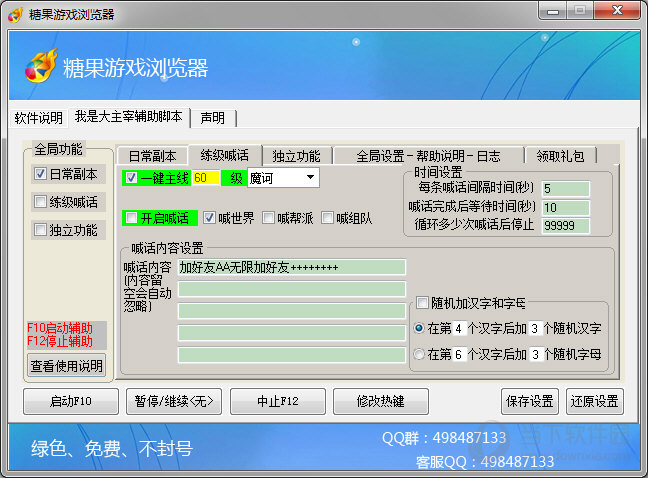Viewport: 648px width, 478px height.
Task: Open the 全局设置-帮助说明-日志 tab
Action: pos(428,156)
